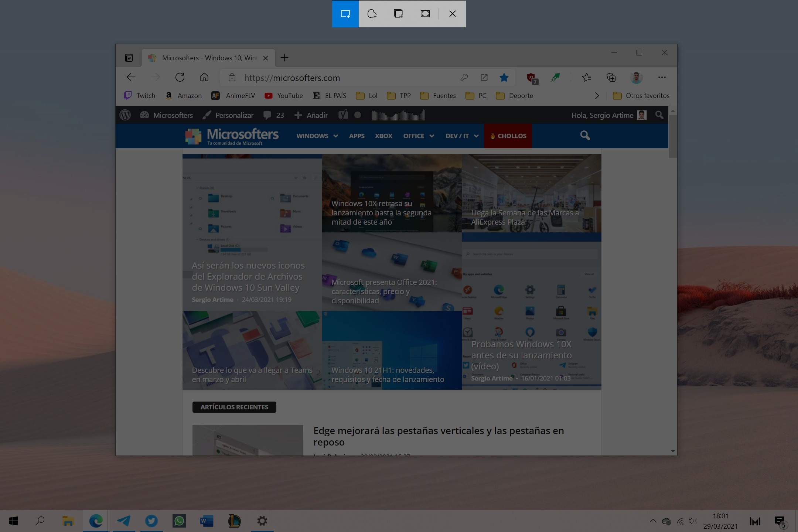Expand the Deporte favorites folder
This screenshot has width=798, height=532.
point(514,96)
